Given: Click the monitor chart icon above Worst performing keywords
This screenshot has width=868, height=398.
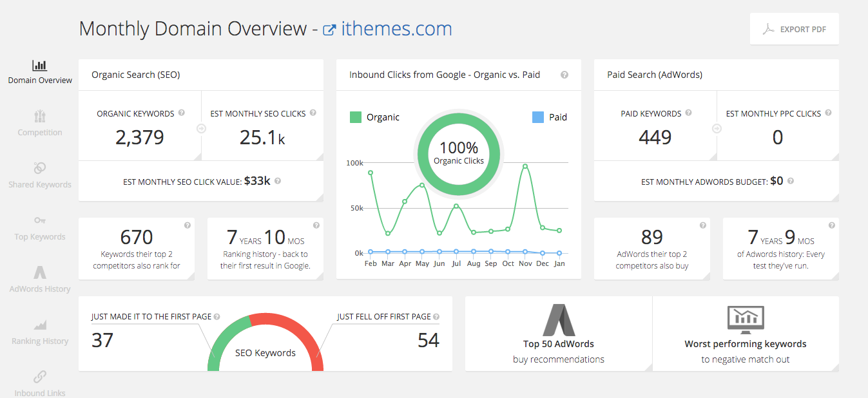Looking at the screenshot, I should point(746,320).
